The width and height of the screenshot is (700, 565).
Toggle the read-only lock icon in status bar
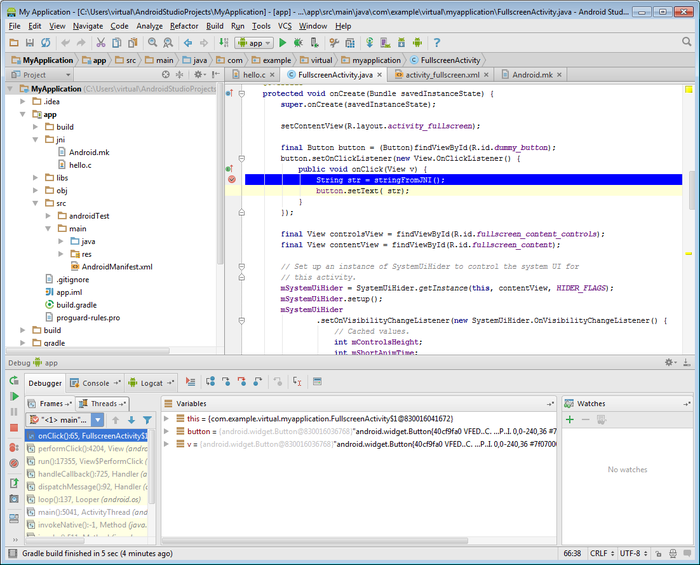(660, 553)
